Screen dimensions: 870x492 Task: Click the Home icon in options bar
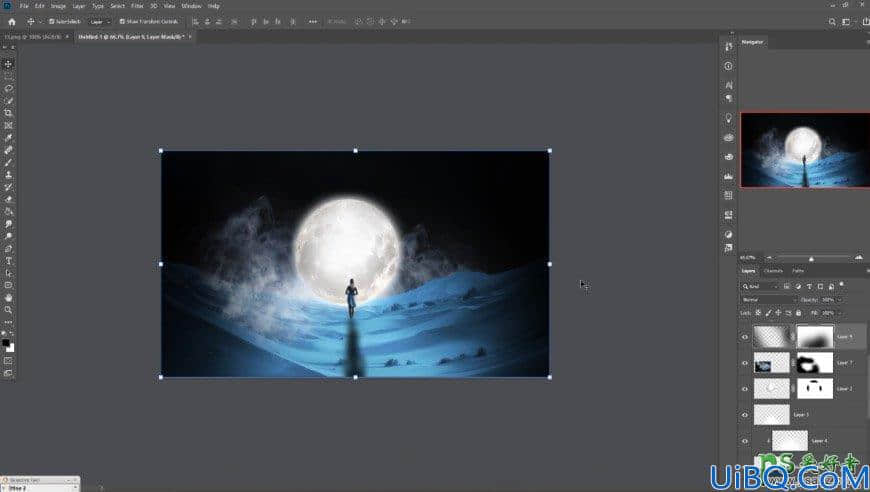[12, 22]
